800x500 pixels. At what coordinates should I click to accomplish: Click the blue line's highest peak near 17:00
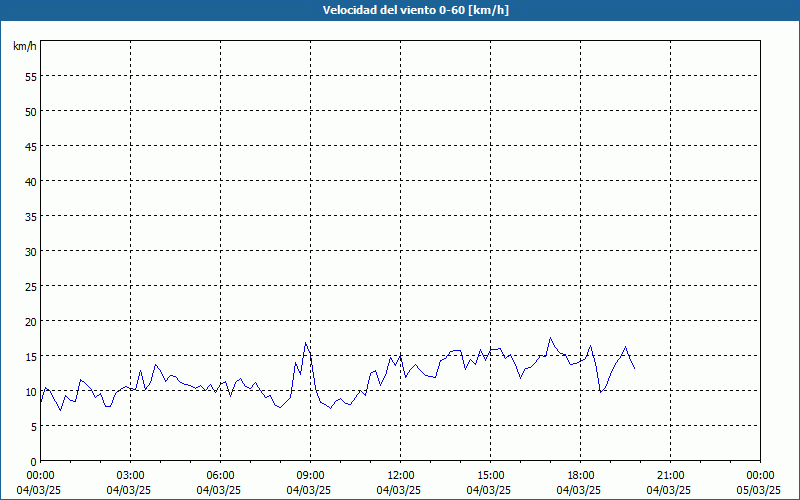tap(550, 338)
